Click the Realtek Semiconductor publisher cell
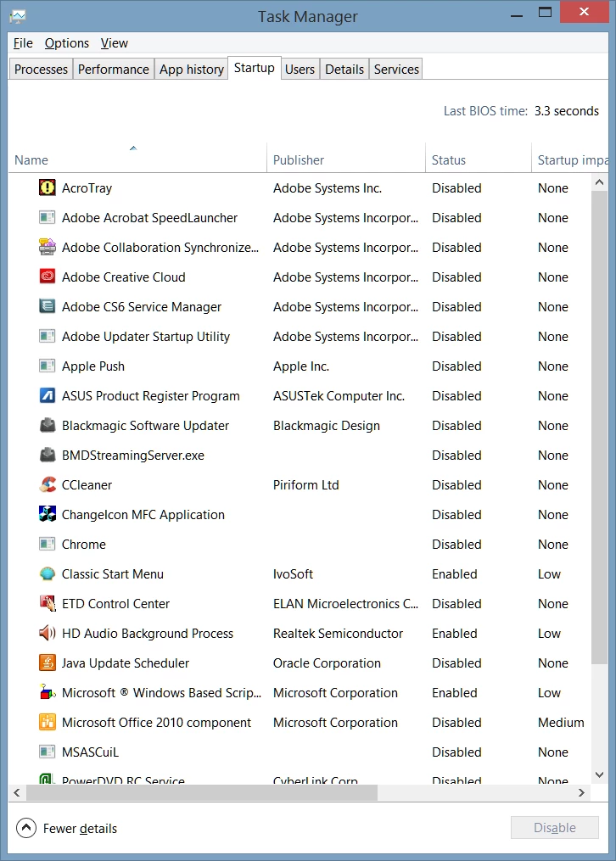 tap(338, 633)
